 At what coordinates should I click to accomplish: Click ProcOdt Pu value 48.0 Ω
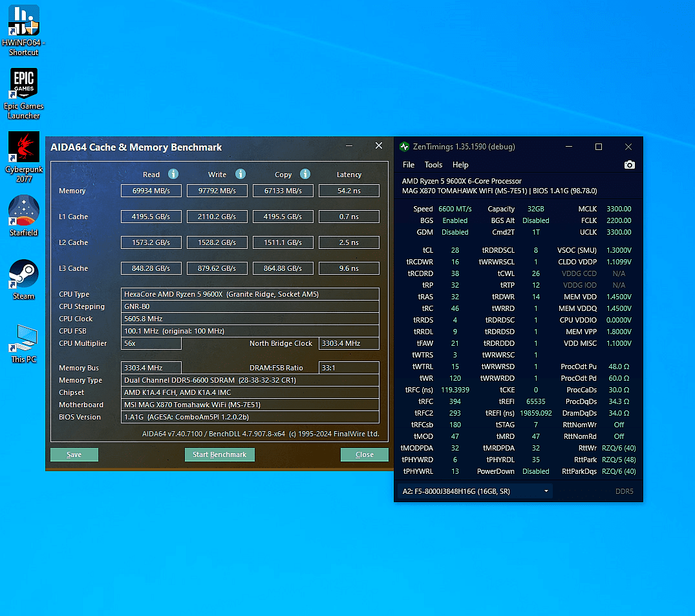click(x=619, y=367)
